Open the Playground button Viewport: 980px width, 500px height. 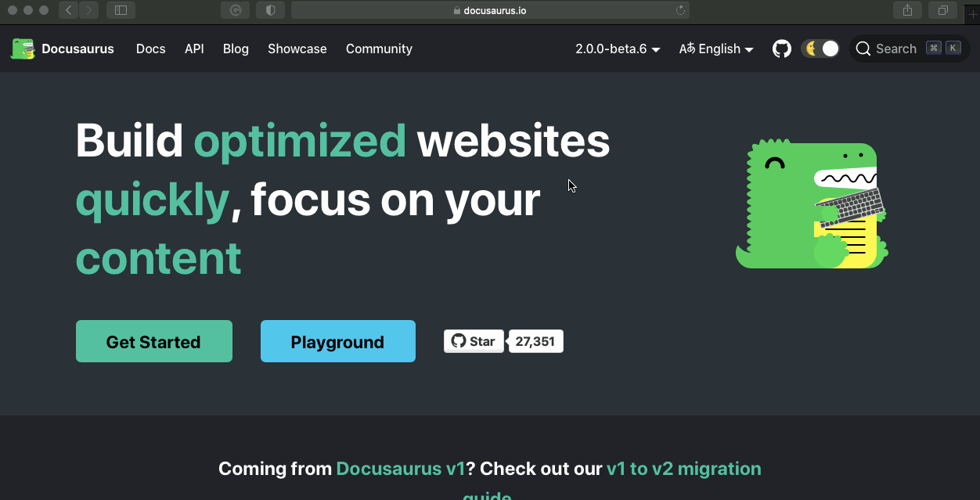coord(338,341)
